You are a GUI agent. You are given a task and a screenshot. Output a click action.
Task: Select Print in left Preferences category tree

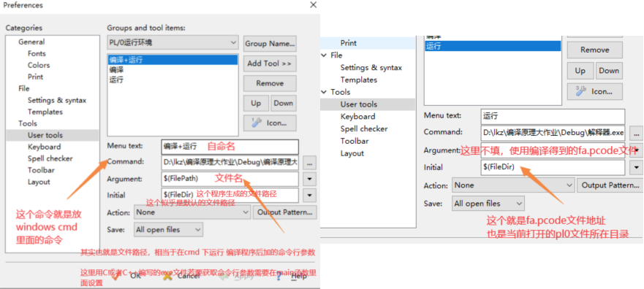coord(35,77)
